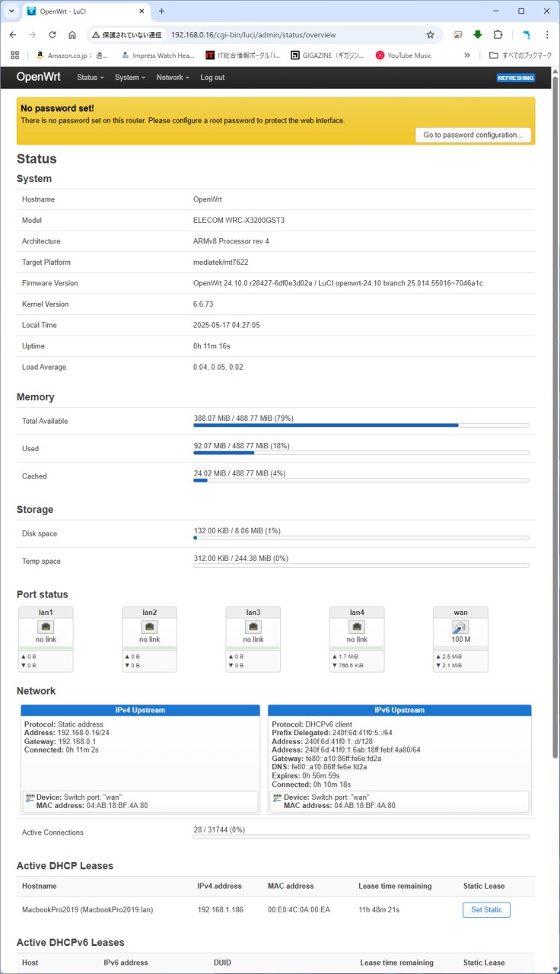Viewport: 560px width, 974px height.
Task: Reload the OpenWrt page
Action: click(x=52, y=35)
